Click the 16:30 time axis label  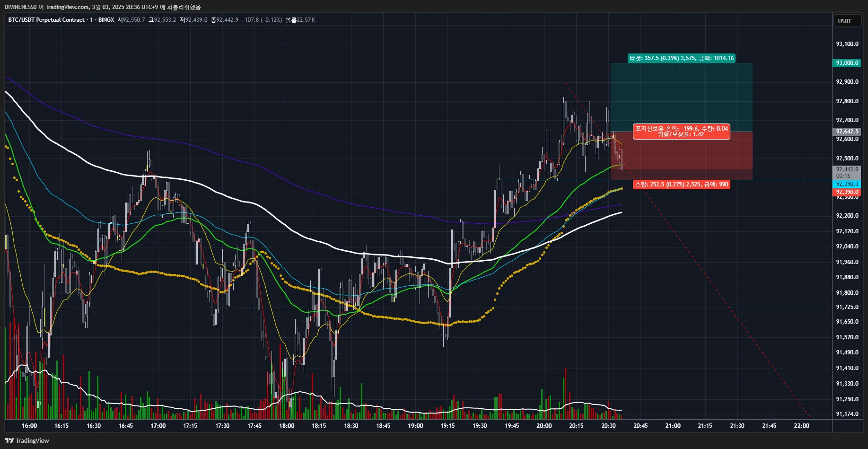coord(94,426)
